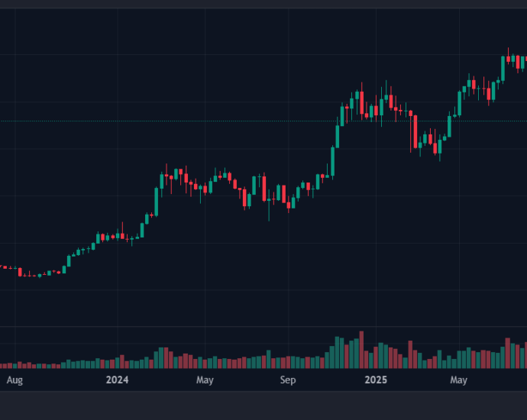
Task: Click the tall red volume bar above 2024
Action: (121, 361)
